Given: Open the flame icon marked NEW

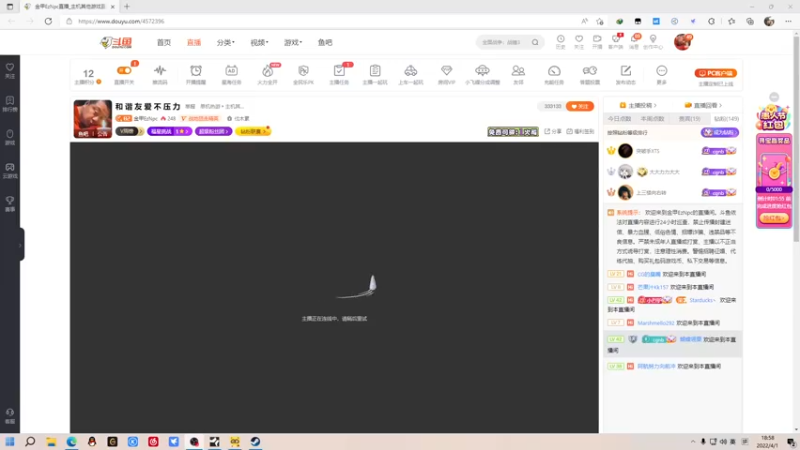Looking at the screenshot, I should pos(267,71).
